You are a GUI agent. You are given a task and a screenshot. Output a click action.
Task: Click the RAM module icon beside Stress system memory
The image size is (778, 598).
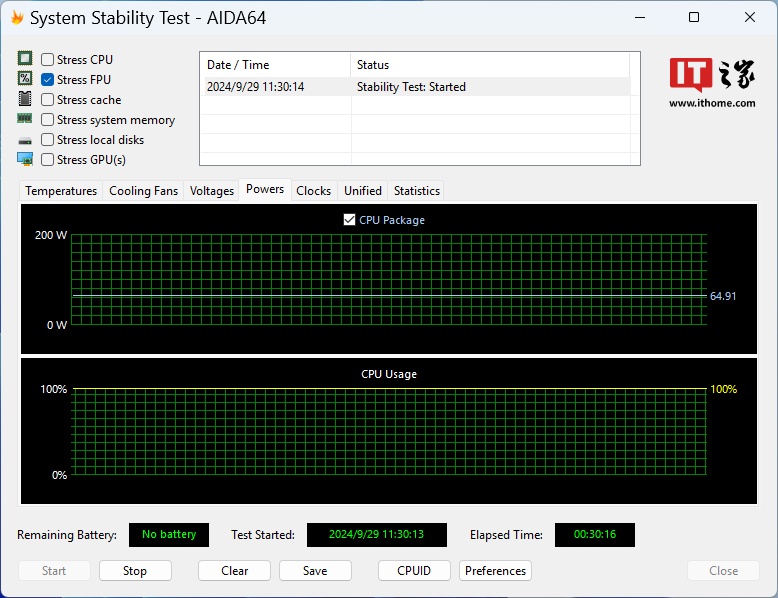(x=25, y=118)
